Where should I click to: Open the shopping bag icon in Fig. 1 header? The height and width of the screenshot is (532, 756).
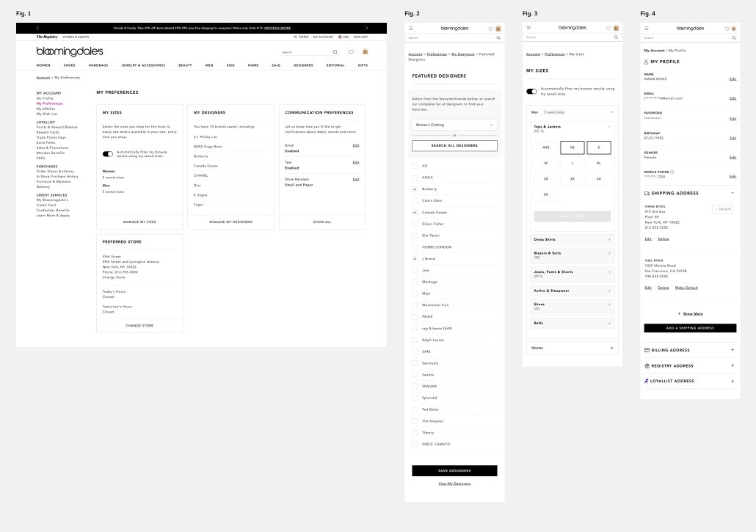point(365,52)
